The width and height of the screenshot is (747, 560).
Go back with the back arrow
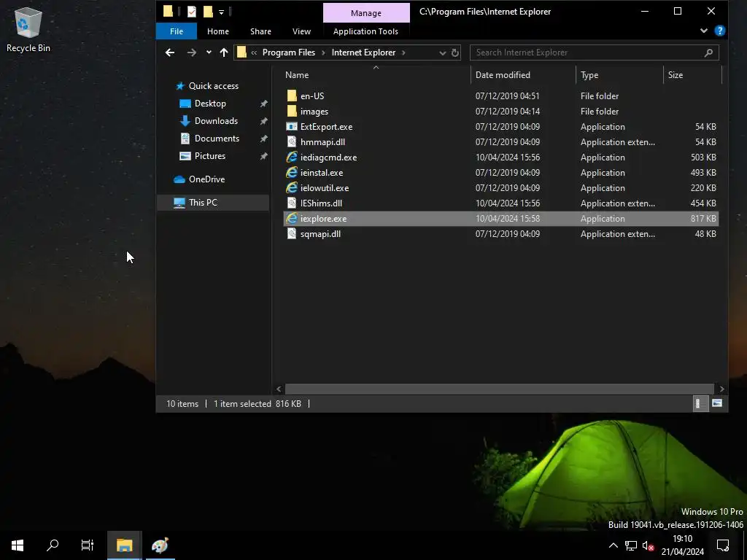(169, 52)
